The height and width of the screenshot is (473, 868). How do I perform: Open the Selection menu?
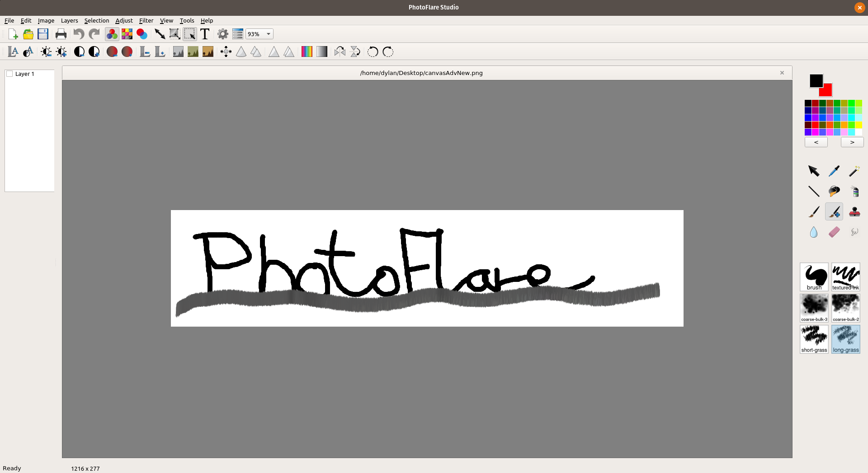97,21
